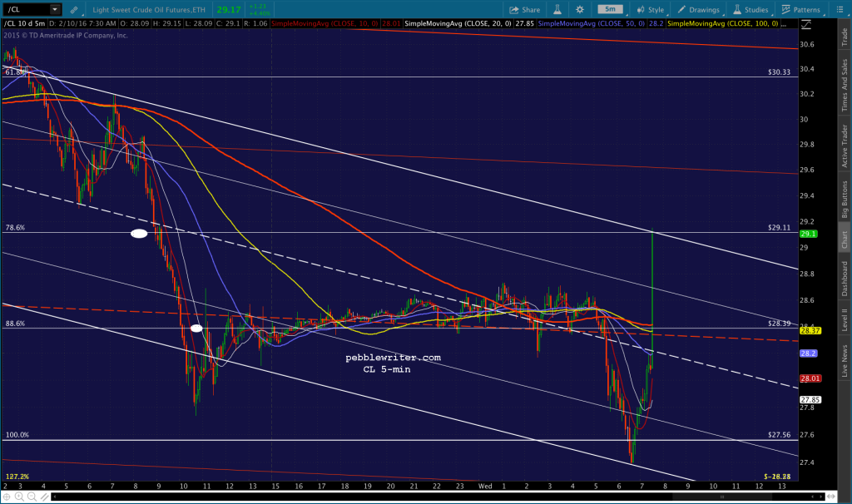Image resolution: width=852 pixels, height=504 pixels.
Task: Click the /CL 10 d 5m chart label
Action: (x=24, y=24)
